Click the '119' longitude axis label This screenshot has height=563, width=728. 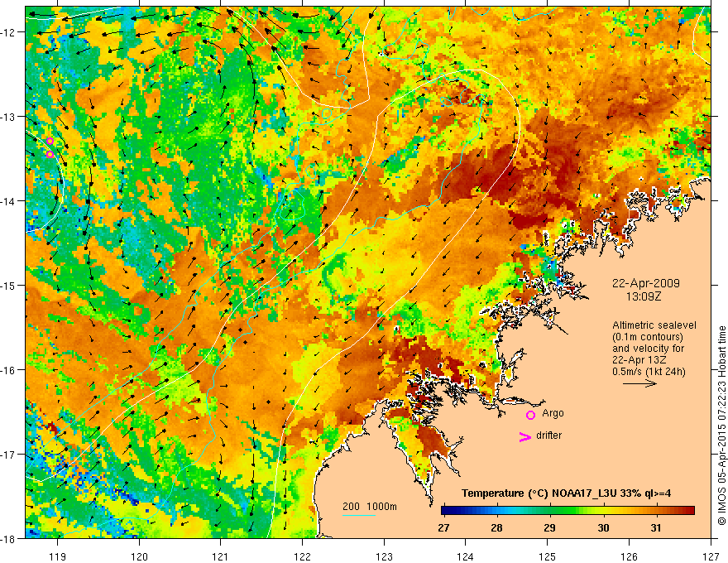tap(58, 556)
